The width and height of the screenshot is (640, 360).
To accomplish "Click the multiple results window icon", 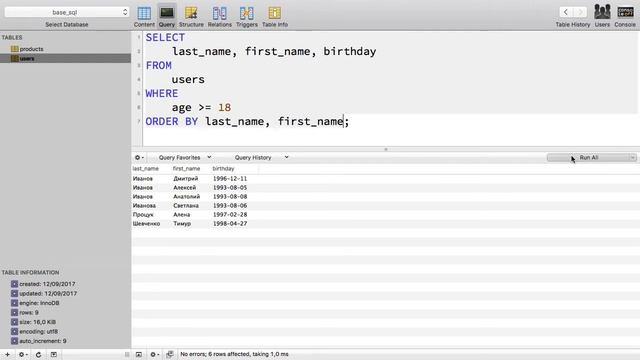I will (170, 354).
